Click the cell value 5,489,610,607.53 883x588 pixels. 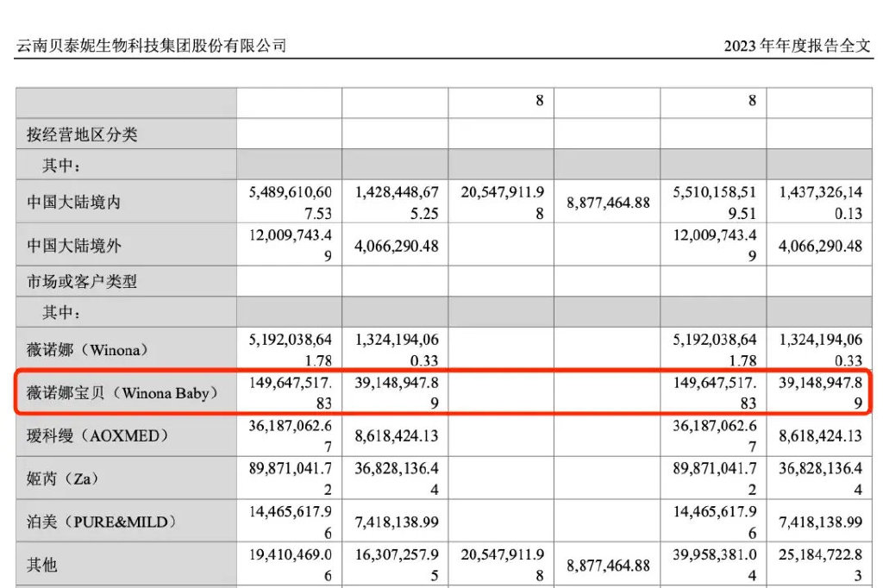pos(290,203)
